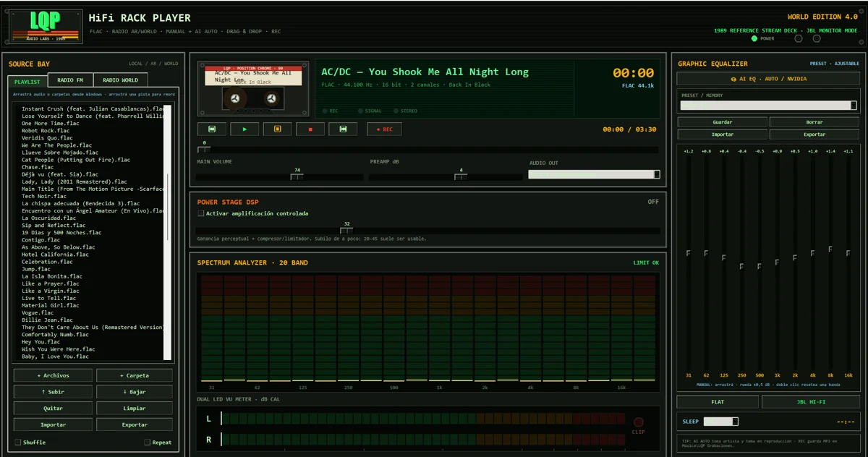Delete the EQ preset with Borrar
Image resolution: width=868 pixels, height=457 pixels.
coord(814,122)
